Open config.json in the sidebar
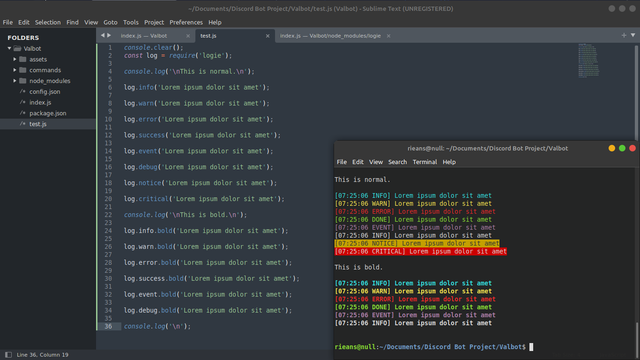The image size is (640, 360). pyautogui.click(x=44, y=92)
